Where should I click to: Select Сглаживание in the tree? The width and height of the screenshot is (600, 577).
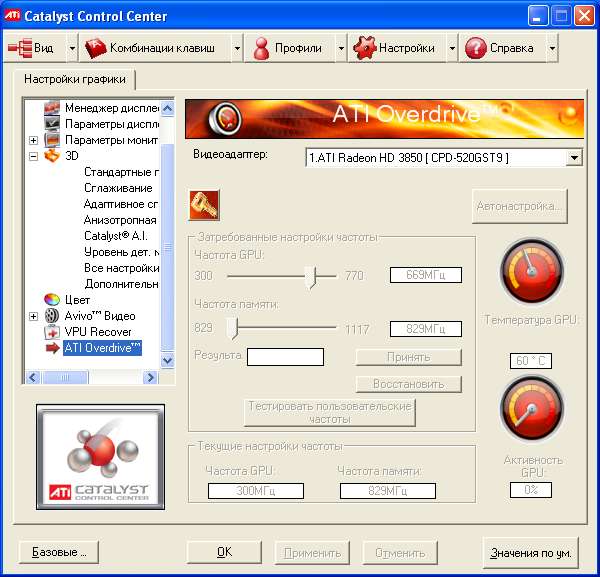pyautogui.click(x=118, y=188)
